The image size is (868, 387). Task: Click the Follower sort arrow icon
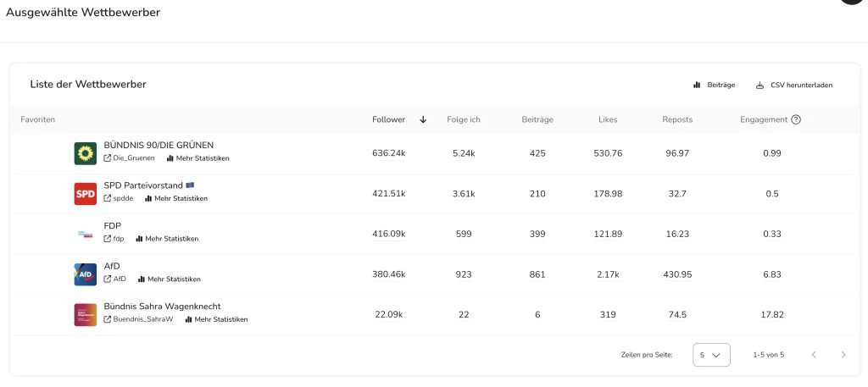(424, 119)
